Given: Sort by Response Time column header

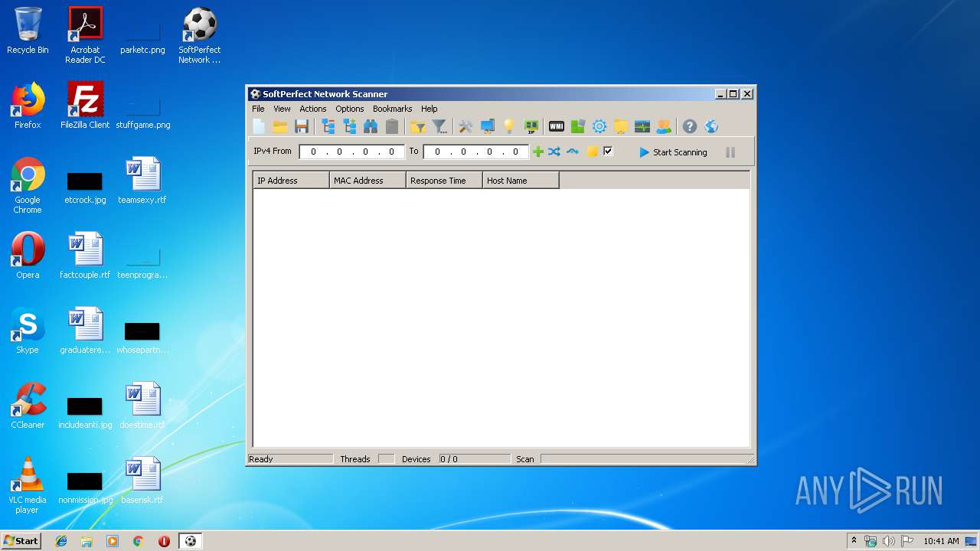Looking at the screenshot, I should click(445, 181).
